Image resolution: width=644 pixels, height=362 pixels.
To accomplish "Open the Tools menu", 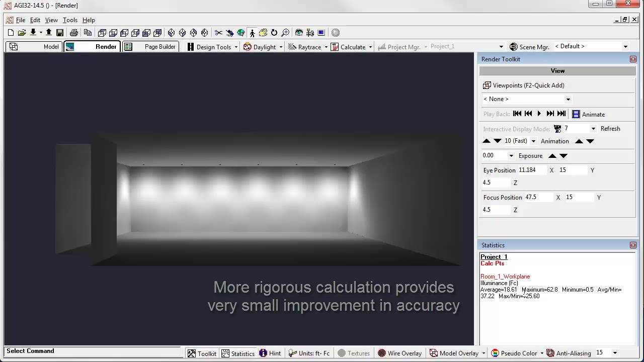I will 70,20.
